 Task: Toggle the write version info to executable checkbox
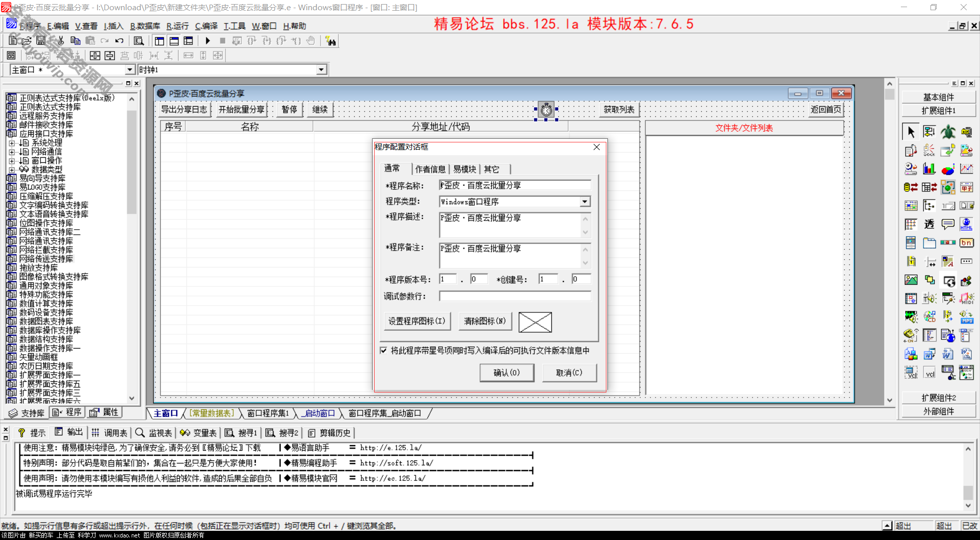[x=383, y=351]
